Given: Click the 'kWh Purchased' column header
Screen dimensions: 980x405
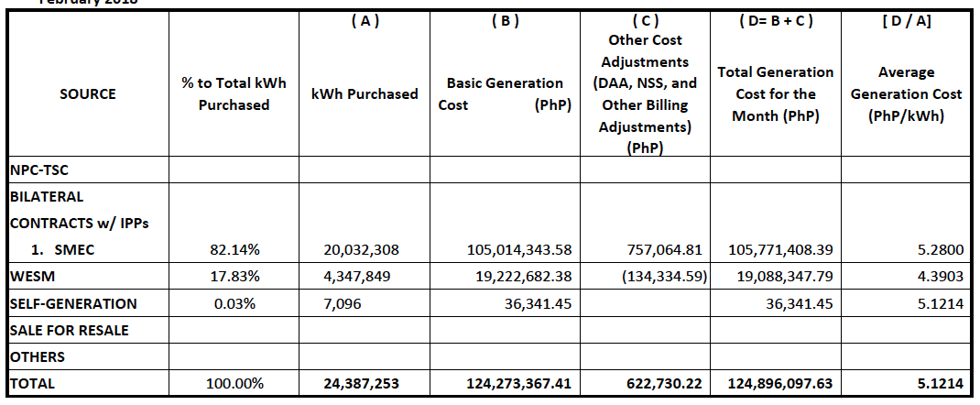Looking at the screenshot, I should pyautogui.click(x=364, y=93).
